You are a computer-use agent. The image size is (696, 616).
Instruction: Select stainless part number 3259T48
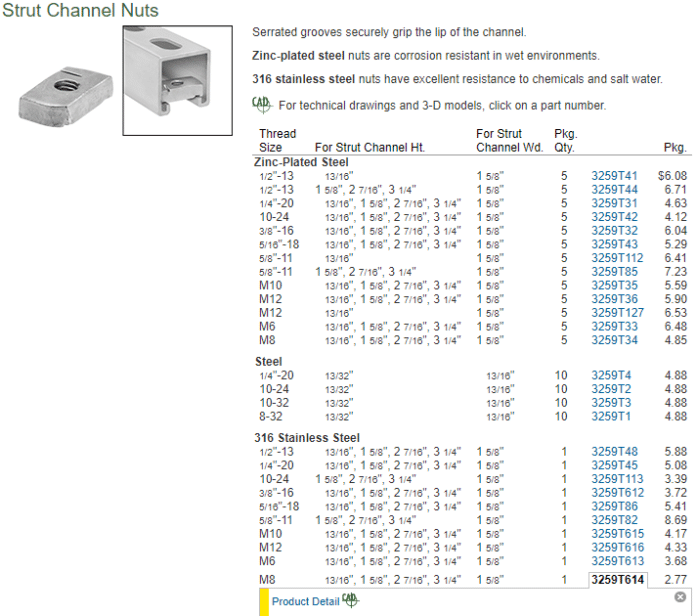tap(614, 452)
